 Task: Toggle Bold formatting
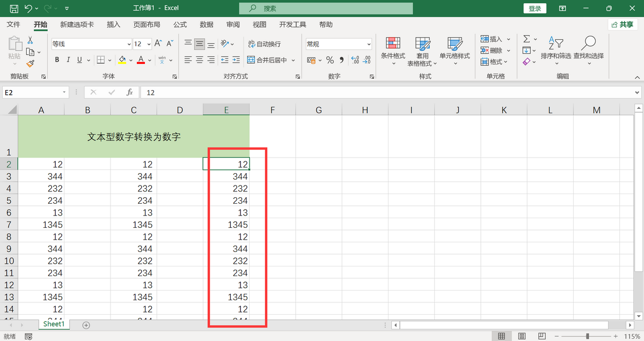click(56, 60)
